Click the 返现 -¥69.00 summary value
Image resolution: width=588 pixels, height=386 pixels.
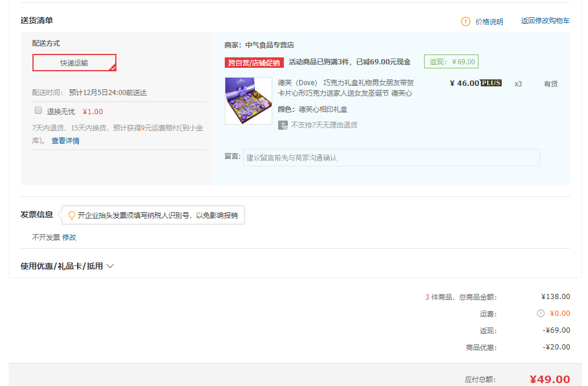[x=556, y=330]
